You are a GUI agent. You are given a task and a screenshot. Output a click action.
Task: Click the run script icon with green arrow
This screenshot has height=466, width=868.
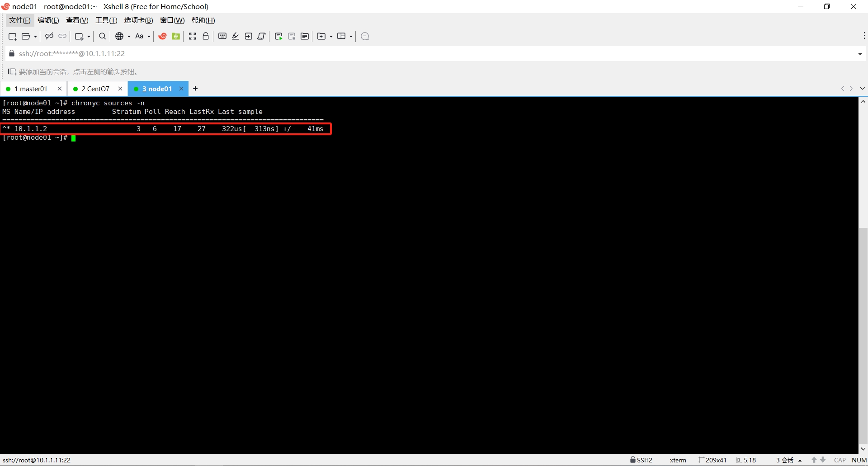[x=278, y=36]
